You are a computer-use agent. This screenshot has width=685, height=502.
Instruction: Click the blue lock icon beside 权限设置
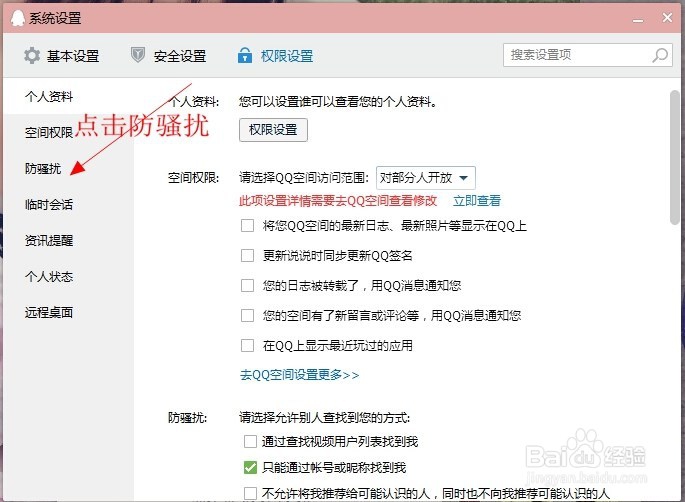coord(245,55)
